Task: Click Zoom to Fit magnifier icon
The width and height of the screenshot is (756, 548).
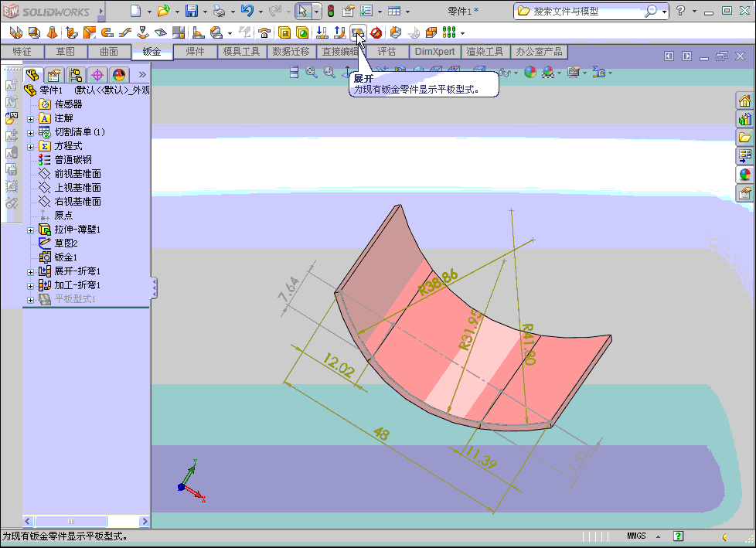Action: pyautogui.click(x=312, y=73)
